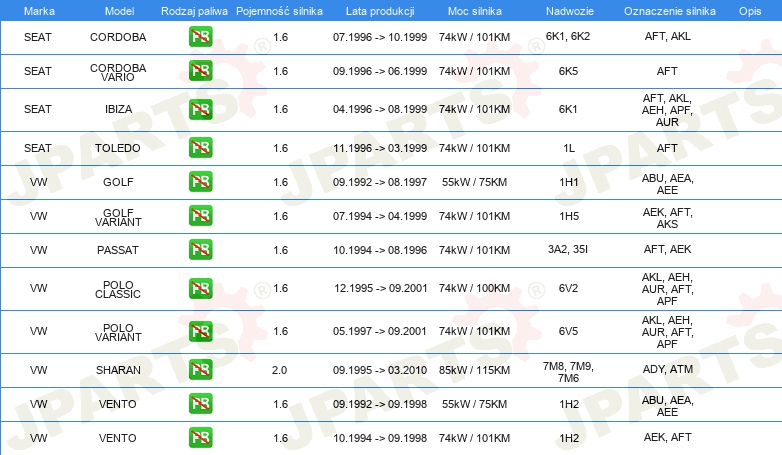782x455 pixels.
Task: Click the fuel icon in the POLO CLASSIC row
Action: coord(200,288)
